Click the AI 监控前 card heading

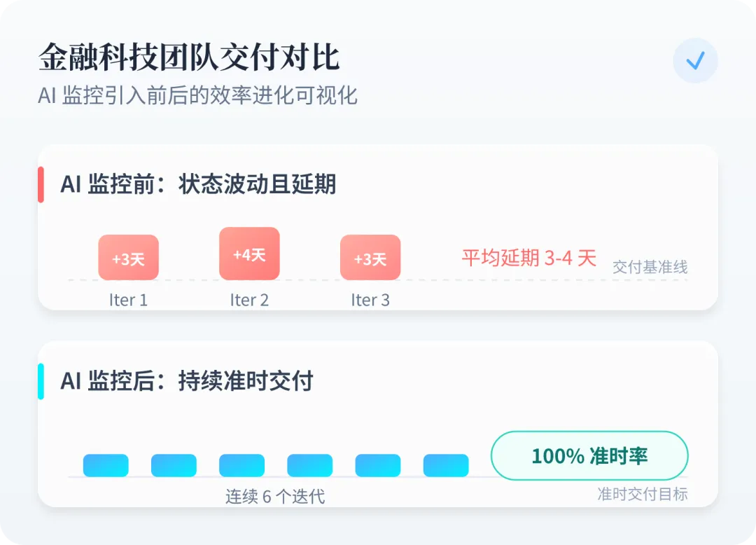coord(198,184)
